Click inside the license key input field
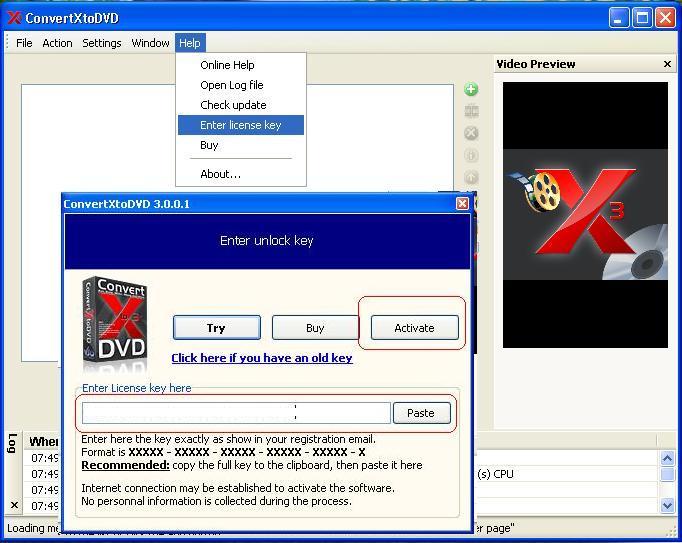Screen dimensions: 682x543 (236, 413)
